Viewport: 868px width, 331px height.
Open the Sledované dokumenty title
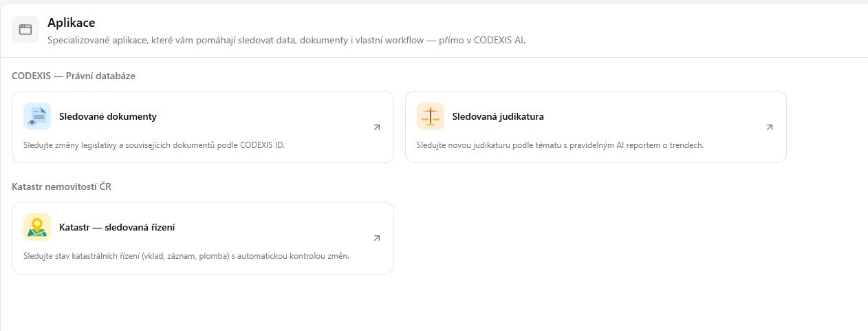(x=108, y=116)
